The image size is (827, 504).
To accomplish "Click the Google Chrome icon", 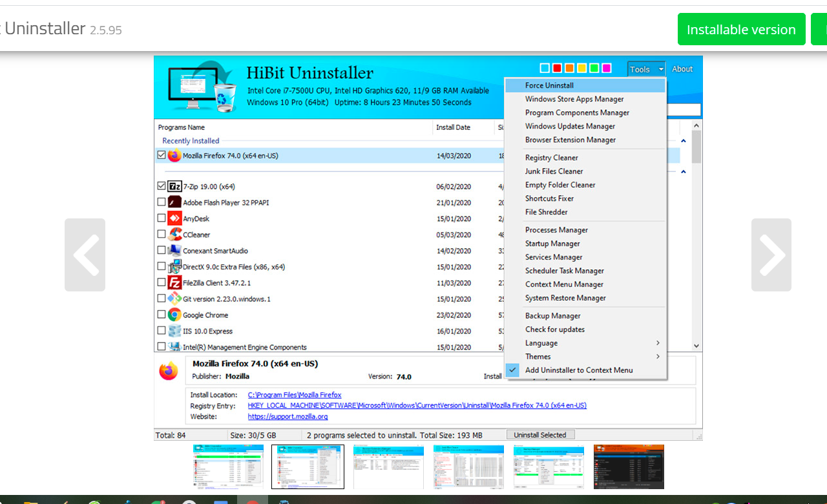I will click(173, 315).
